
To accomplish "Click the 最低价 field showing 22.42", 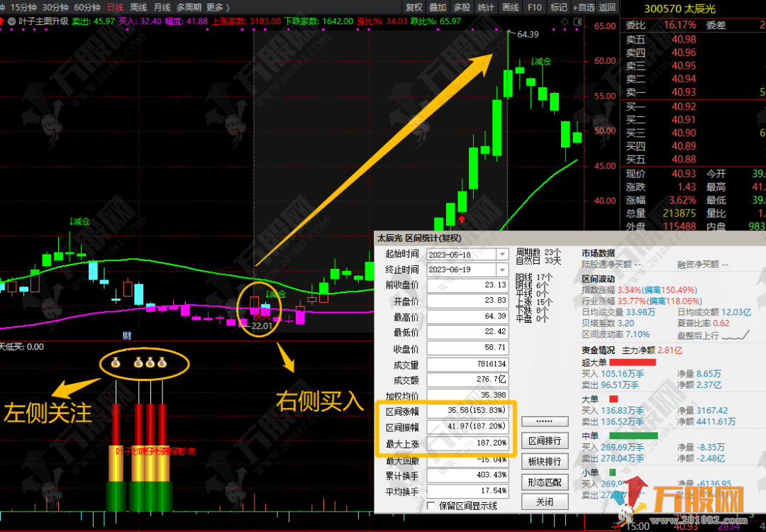I will click(467, 332).
